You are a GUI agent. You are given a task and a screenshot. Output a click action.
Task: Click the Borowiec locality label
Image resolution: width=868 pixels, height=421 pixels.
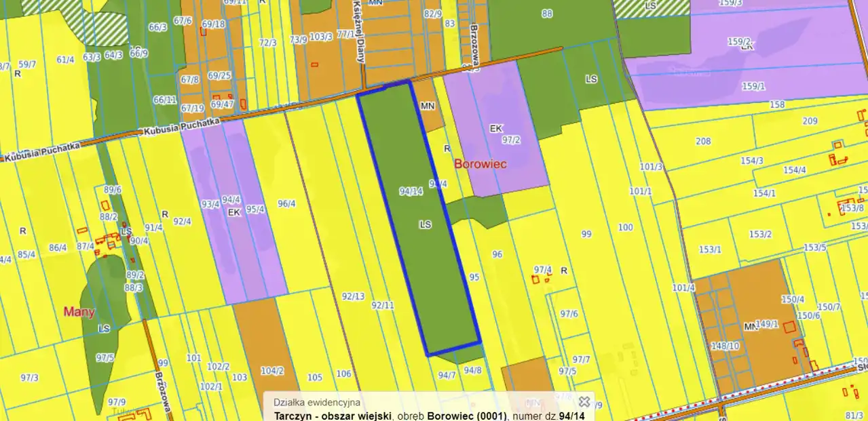point(480,164)
